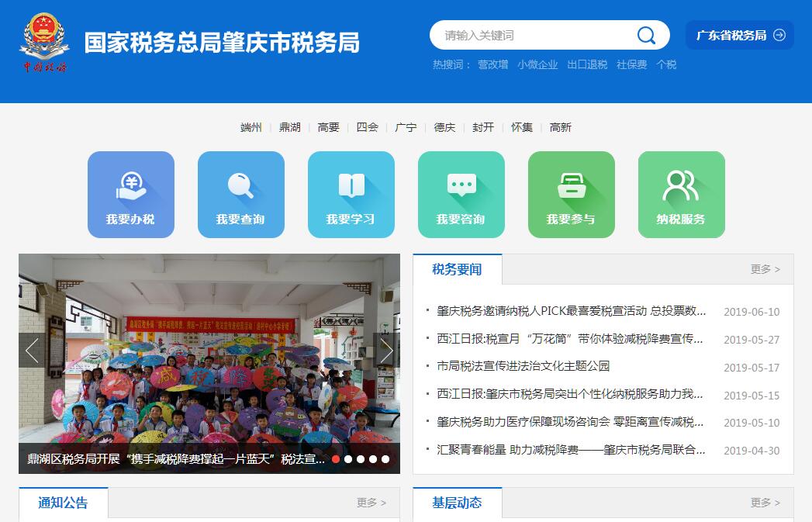
Task: Show previous slide with left arrow
Action: click(32, 351)
